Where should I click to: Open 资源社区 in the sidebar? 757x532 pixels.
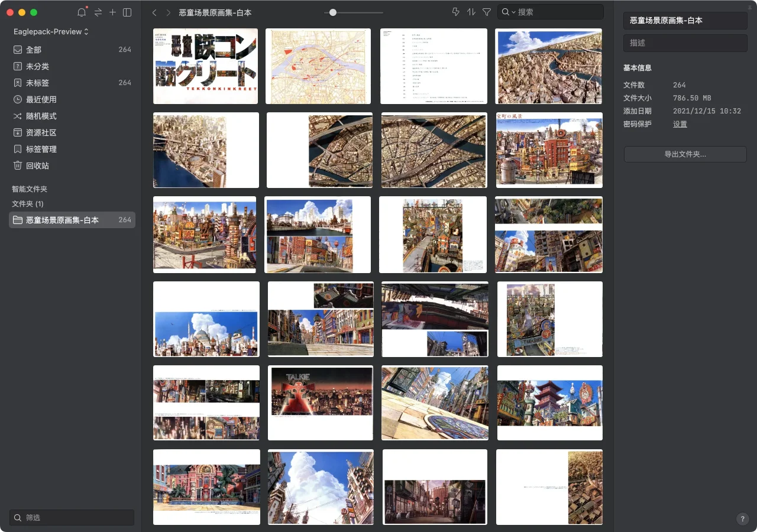(72, 132)
